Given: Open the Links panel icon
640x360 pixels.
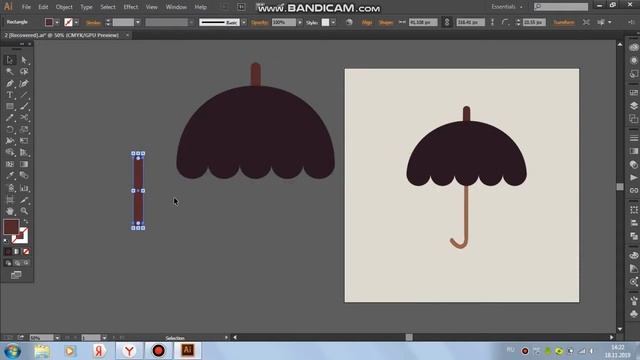Looking at the screenshot, I should pyautogui.click(x=633, y=191).
